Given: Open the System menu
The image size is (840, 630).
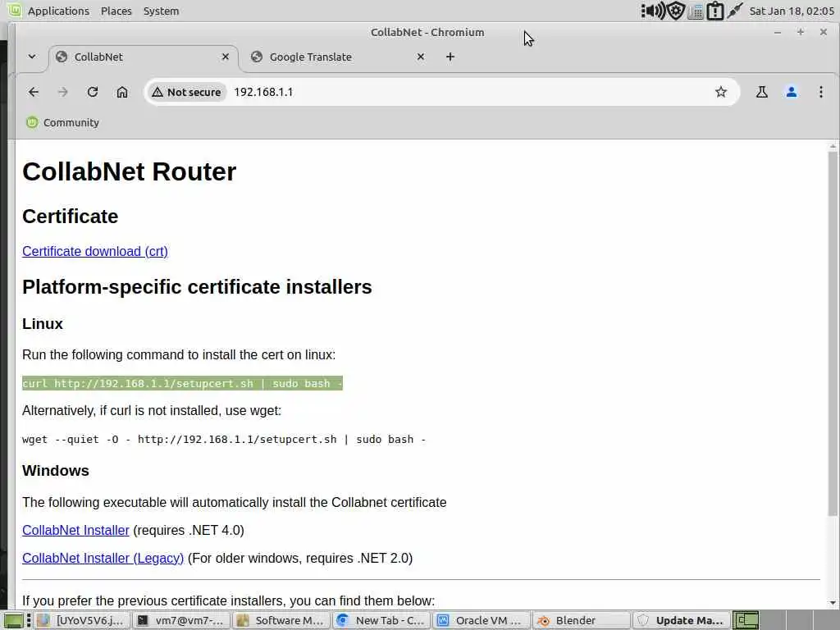Looking at the screenshot, I should 162,11.
